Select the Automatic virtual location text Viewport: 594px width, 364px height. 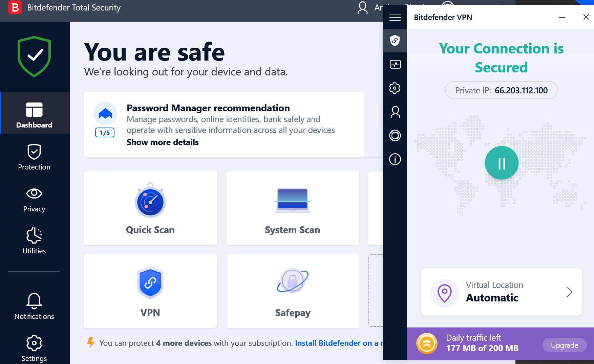(492, 298)
